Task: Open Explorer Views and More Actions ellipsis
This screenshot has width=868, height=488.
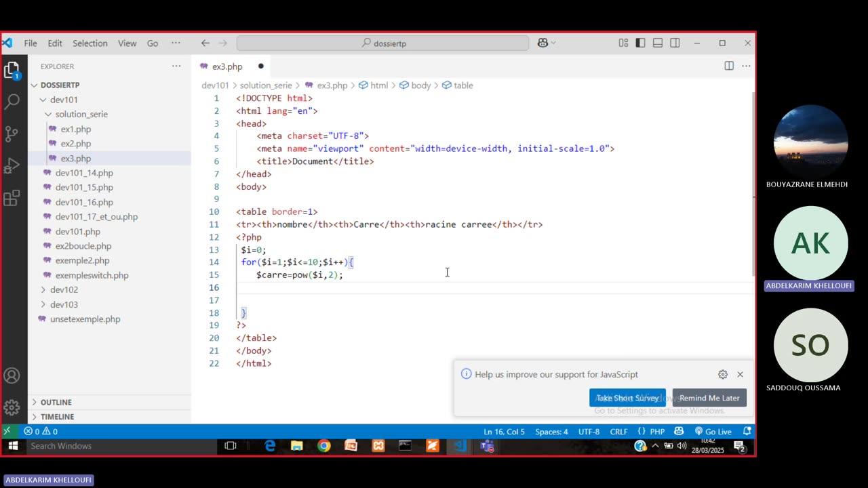Action: 176,66
